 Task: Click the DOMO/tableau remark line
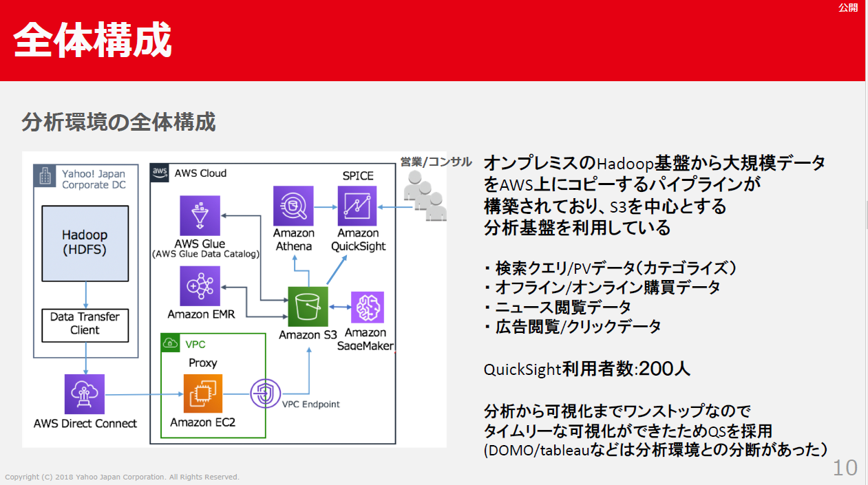pyautogui.click(x=655, y=450)
